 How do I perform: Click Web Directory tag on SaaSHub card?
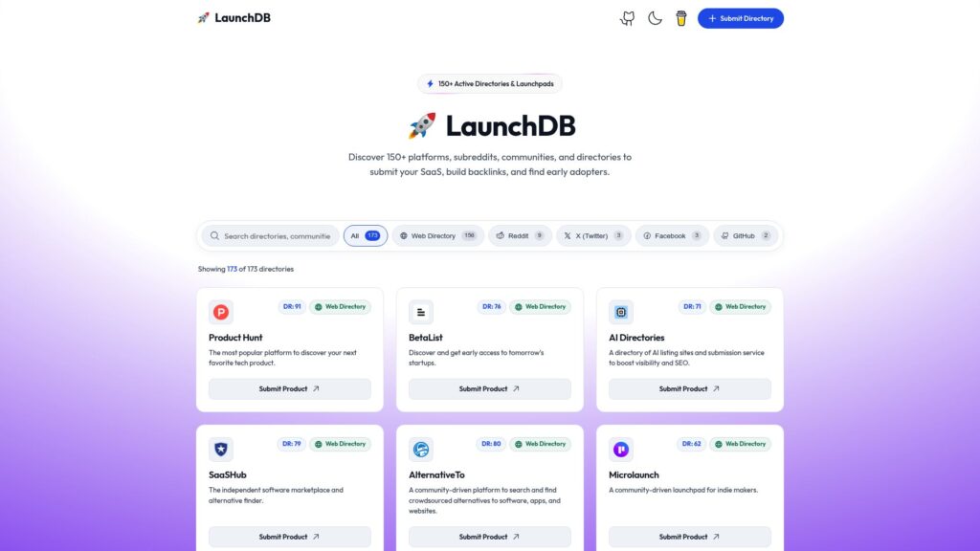pos(340,444)
